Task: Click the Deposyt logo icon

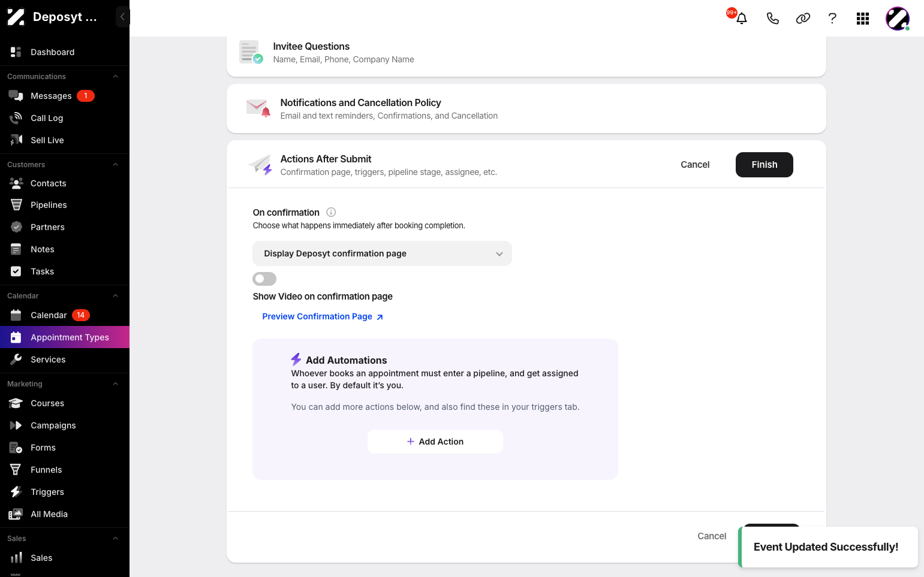Action: coord(16,17)
